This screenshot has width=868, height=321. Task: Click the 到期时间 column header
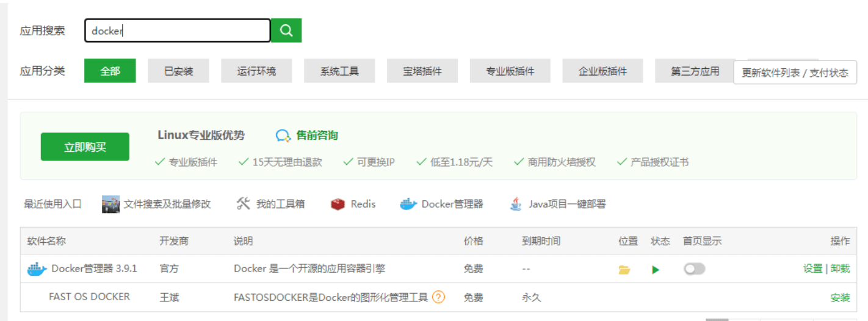click(x=541, y=241)
